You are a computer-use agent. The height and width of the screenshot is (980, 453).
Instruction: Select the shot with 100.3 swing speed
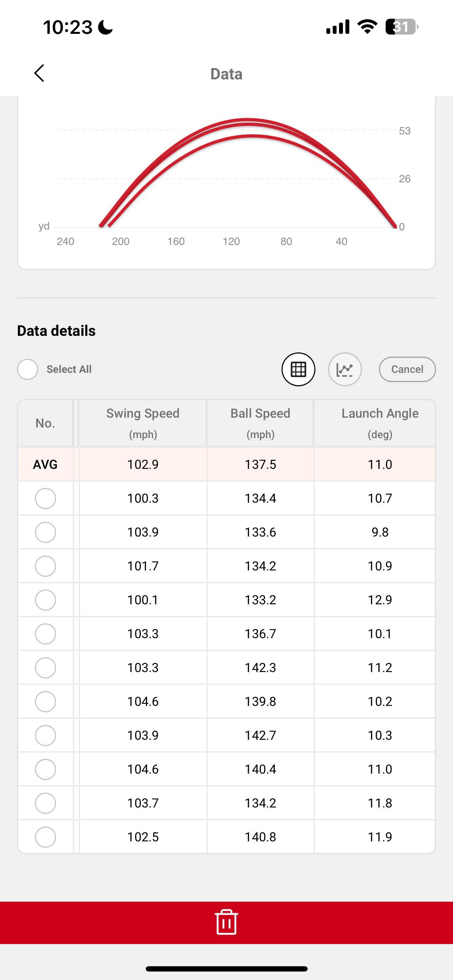45,498
